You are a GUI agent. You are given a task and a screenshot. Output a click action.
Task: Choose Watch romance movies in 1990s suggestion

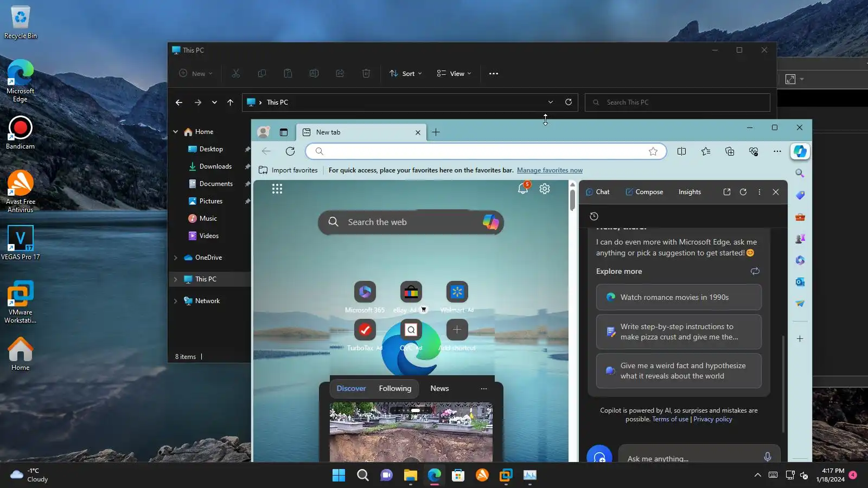pyautogui.click(x=679, y=297)
